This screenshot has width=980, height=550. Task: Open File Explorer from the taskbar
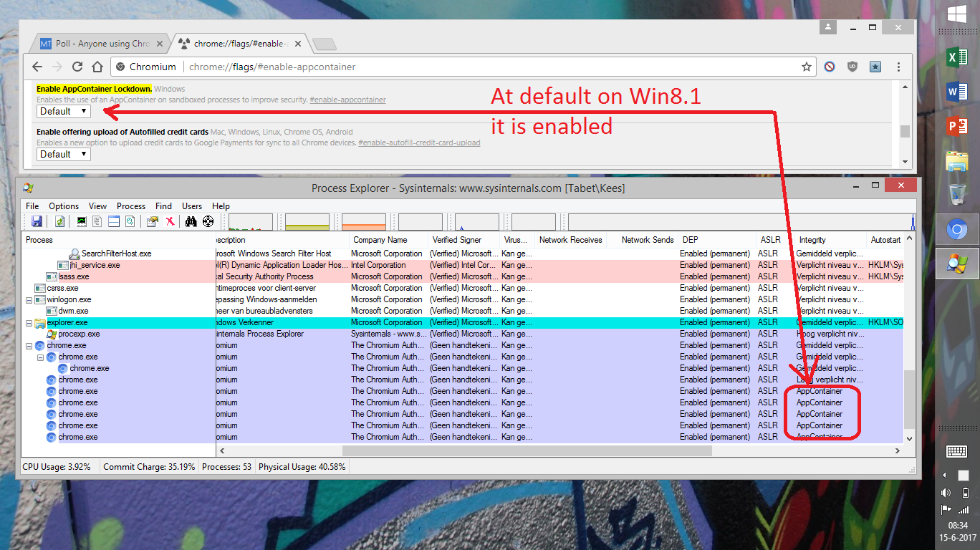point(958,160)
